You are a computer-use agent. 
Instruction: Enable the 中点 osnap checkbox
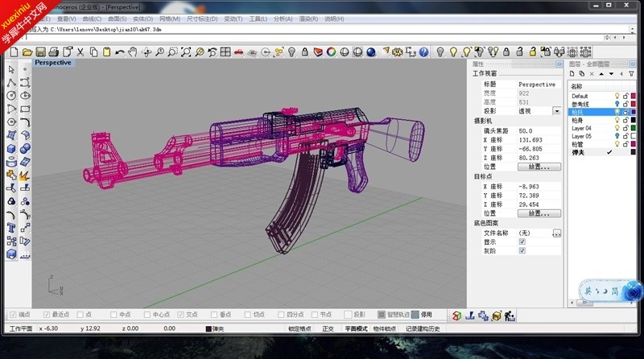(114, 315)
